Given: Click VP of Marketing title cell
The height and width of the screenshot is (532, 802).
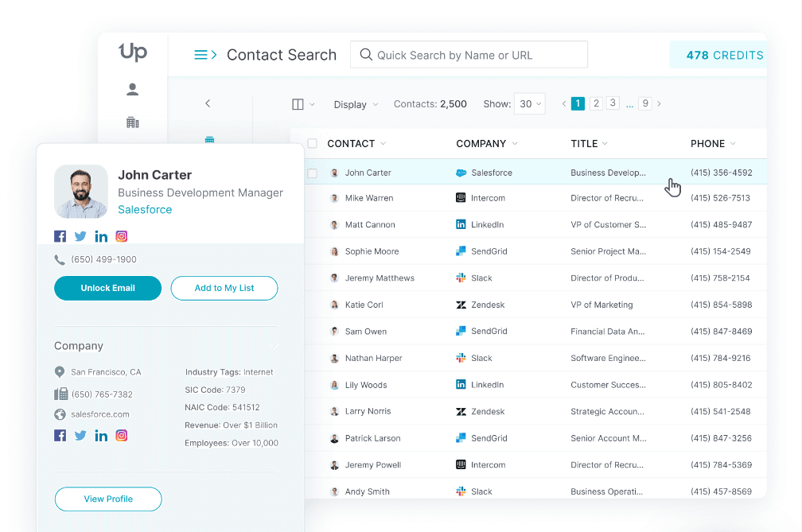Looking at the screenshot, I should tap(601, 305).
